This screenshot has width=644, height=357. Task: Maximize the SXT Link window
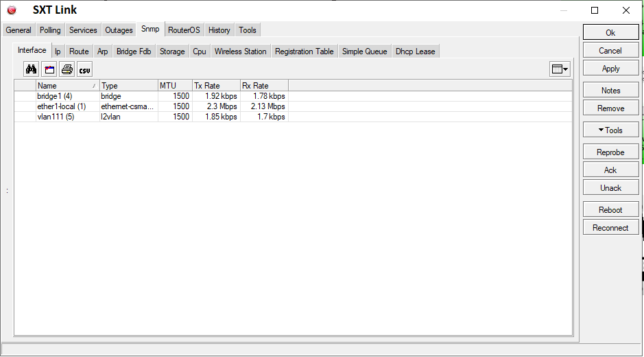pos(595,10)
